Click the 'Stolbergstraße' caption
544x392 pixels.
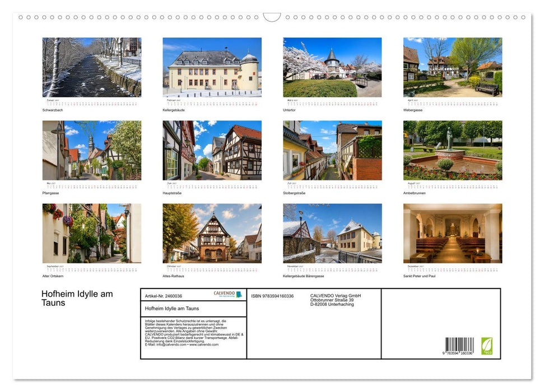pos(294,193)
